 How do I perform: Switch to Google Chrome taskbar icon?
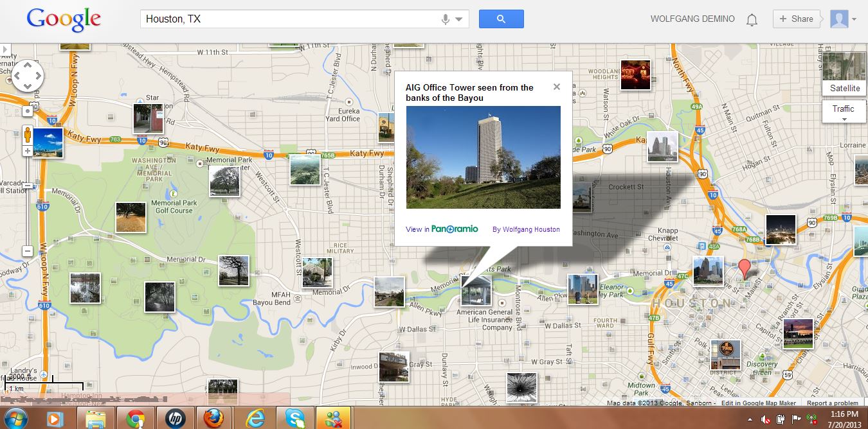click(x=135, y=418)
